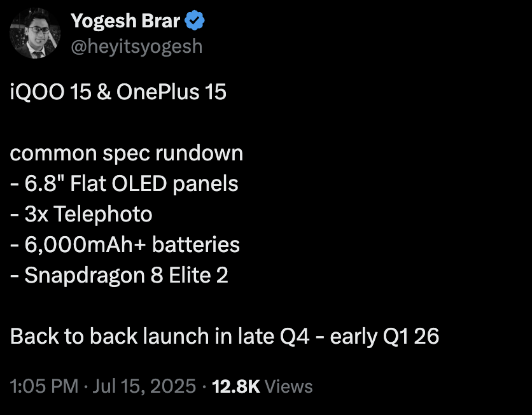Open the @heyitsyogesh handle link
The width and height of the screenshot is (532, 415).
[136, 46]
